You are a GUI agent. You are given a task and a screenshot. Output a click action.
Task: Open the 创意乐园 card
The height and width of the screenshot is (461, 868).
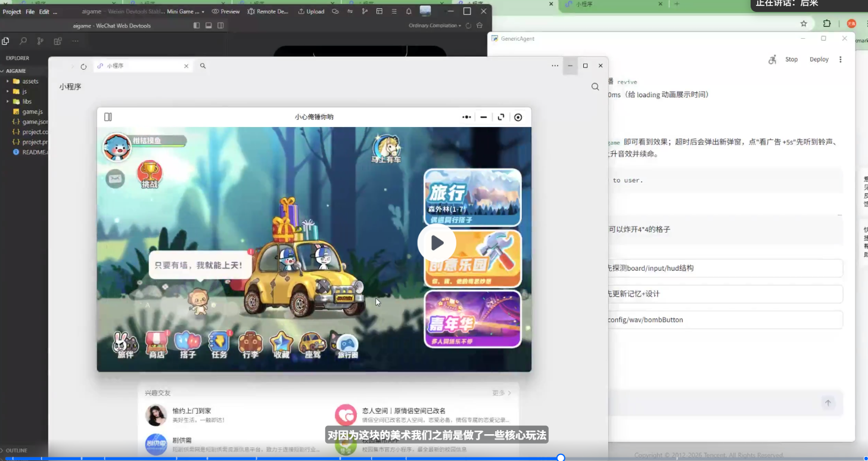[x=472, y=259]
